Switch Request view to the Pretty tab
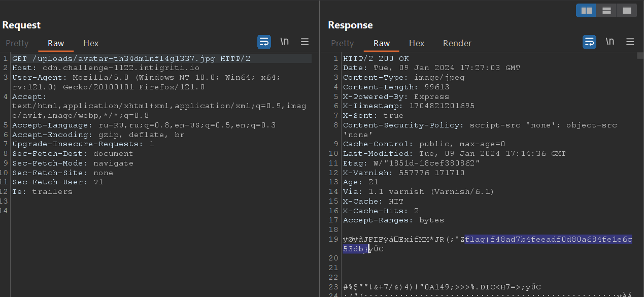Screen dimensions: 644x297 [x=17, y=43]
